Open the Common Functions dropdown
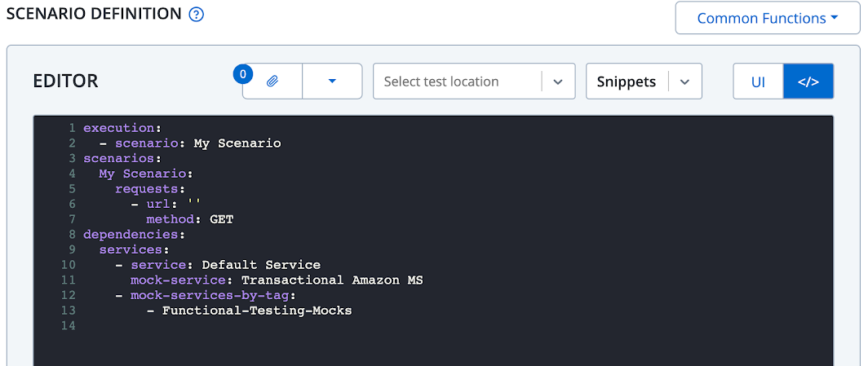The image size is (868, 366). (767, 18)
